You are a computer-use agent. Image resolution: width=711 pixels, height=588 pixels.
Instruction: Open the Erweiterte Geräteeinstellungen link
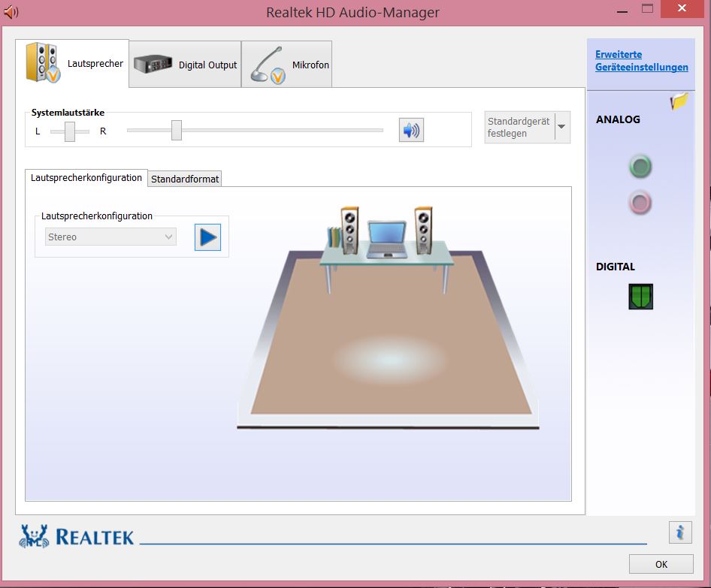[x=641, y=61]
